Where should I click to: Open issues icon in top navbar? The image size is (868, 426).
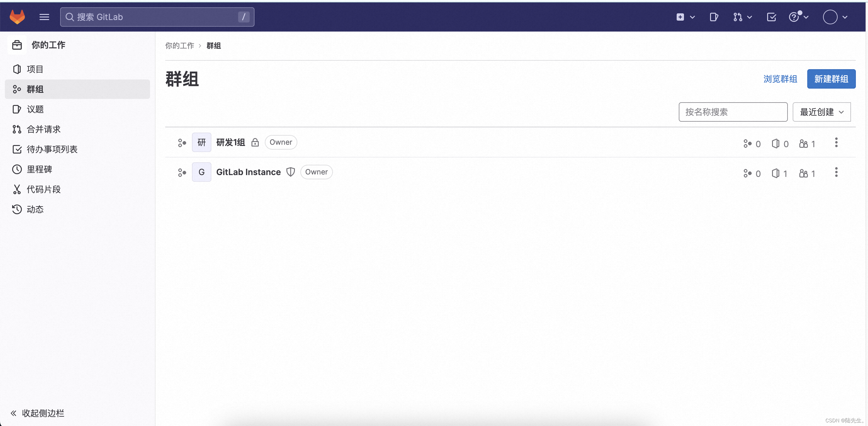tap(714, 17)
